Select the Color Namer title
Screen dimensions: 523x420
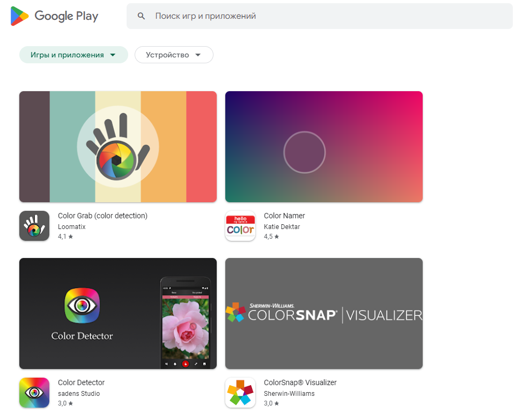pos(284,216)
